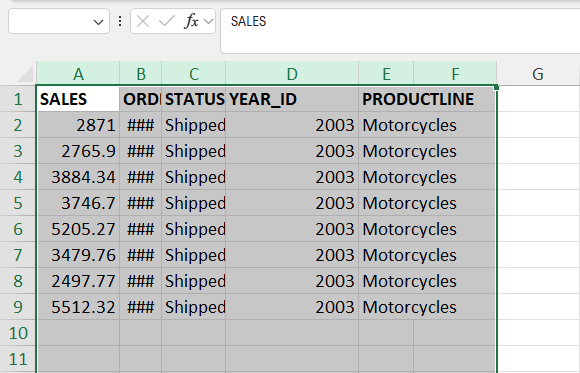
Task: Select column A header
Action: [x=78, y=74]
